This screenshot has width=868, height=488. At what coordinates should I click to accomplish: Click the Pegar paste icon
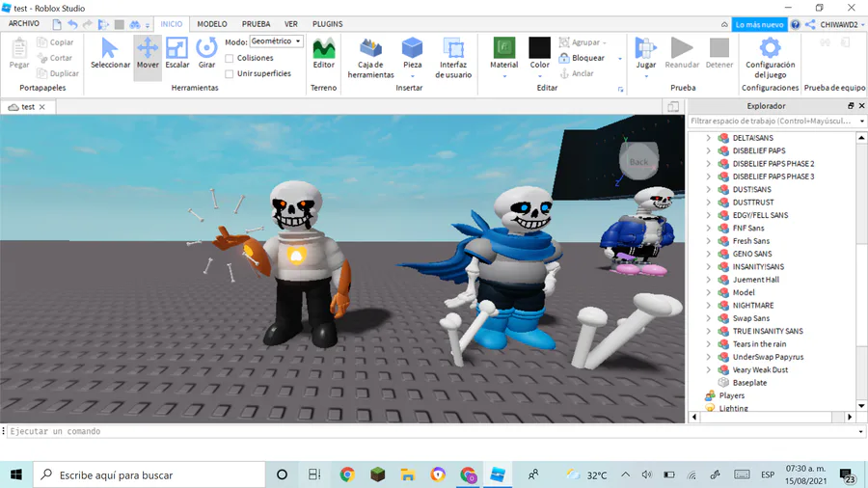click(19, 48)
